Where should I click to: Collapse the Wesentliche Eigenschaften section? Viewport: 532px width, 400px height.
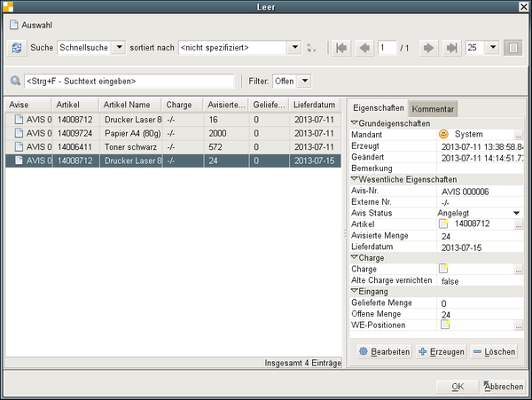(354, 179)
